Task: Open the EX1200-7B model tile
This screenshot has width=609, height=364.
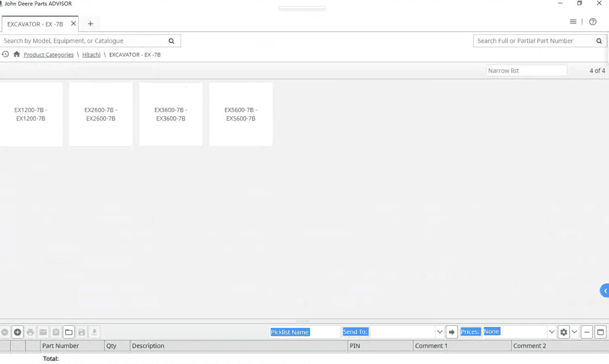Action: pyautogui.click(x=31, y=114)
